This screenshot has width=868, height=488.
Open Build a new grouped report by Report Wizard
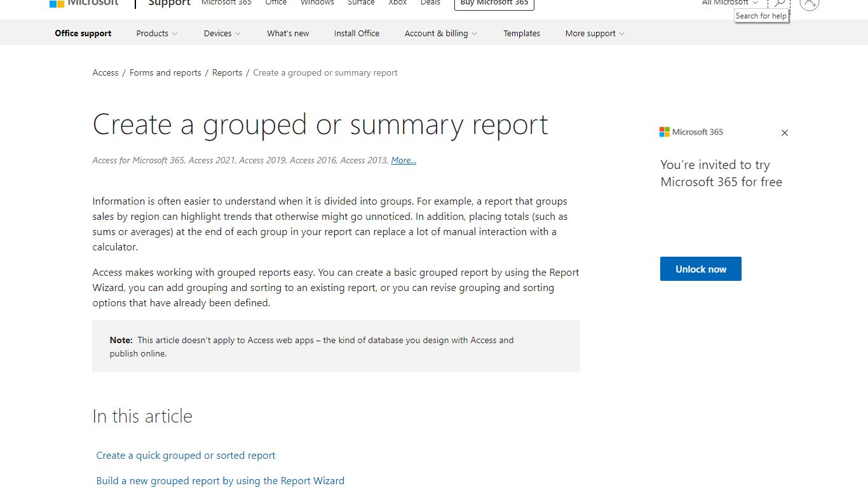pos(220,481)
